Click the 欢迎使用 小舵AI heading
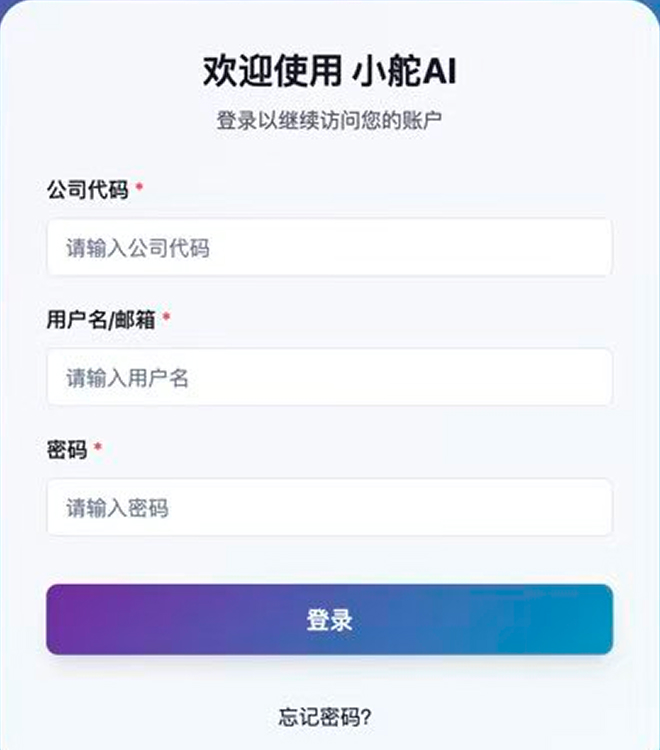The height and width of the screenshot is (750, 660). click(329, 72)
